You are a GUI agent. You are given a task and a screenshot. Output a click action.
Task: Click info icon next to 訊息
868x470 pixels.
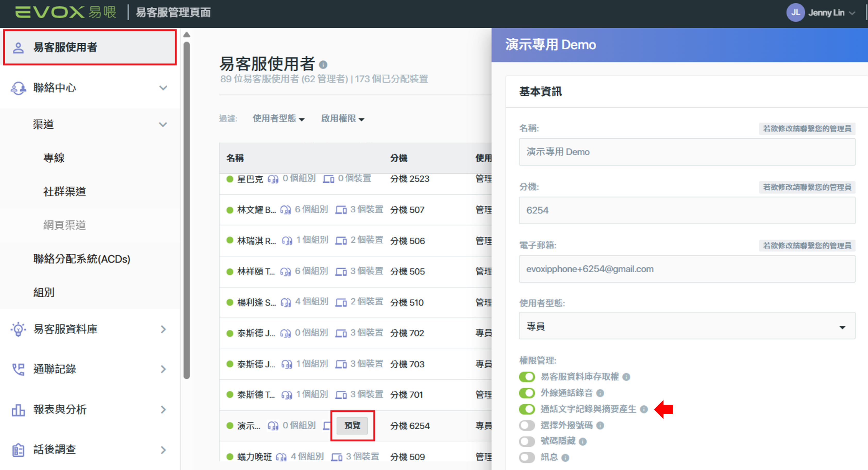click(x=565, y=458)
